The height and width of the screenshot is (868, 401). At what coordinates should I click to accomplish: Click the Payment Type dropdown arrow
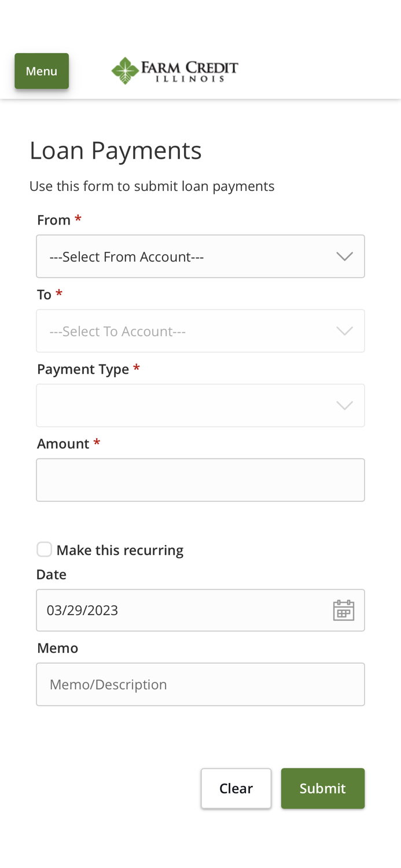344,405
